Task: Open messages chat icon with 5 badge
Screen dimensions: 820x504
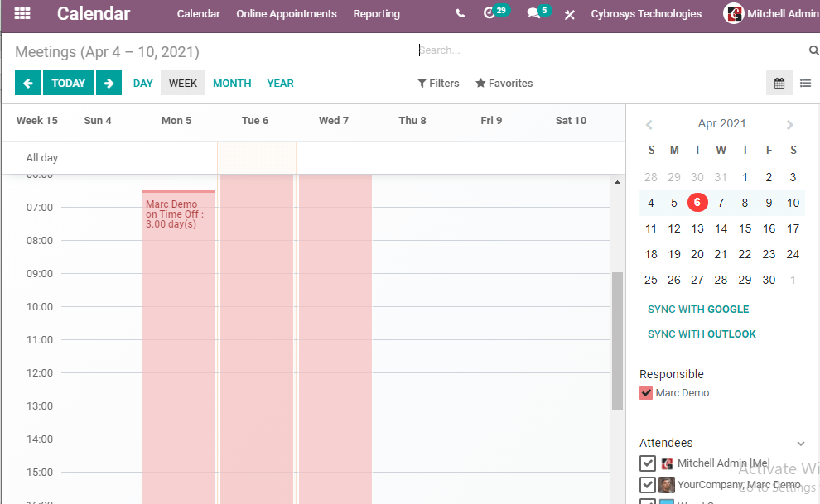Action: pos(538,12)
